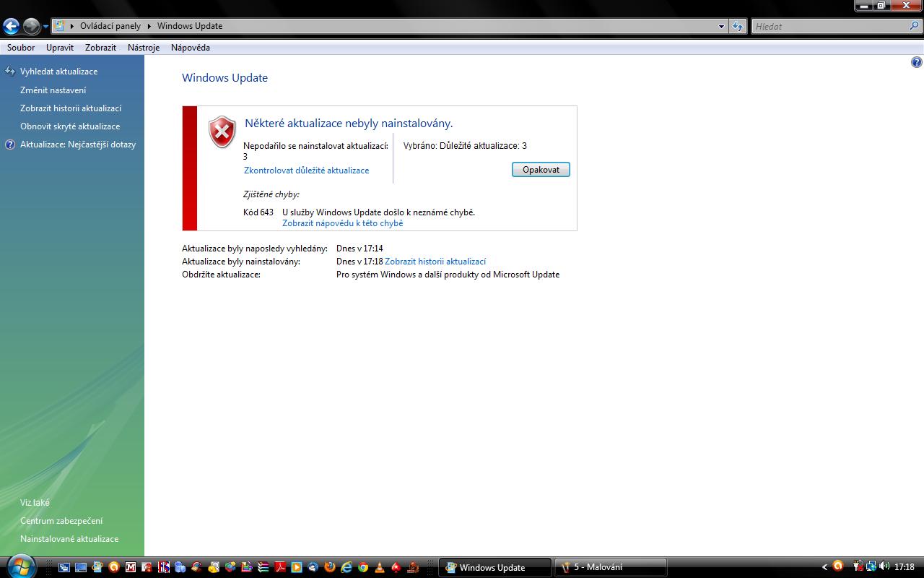The height and width of the screenshot is (578, 924).
Task: Click Zkontrolovat důležité aktualizace link
Action: pos(306,171)
